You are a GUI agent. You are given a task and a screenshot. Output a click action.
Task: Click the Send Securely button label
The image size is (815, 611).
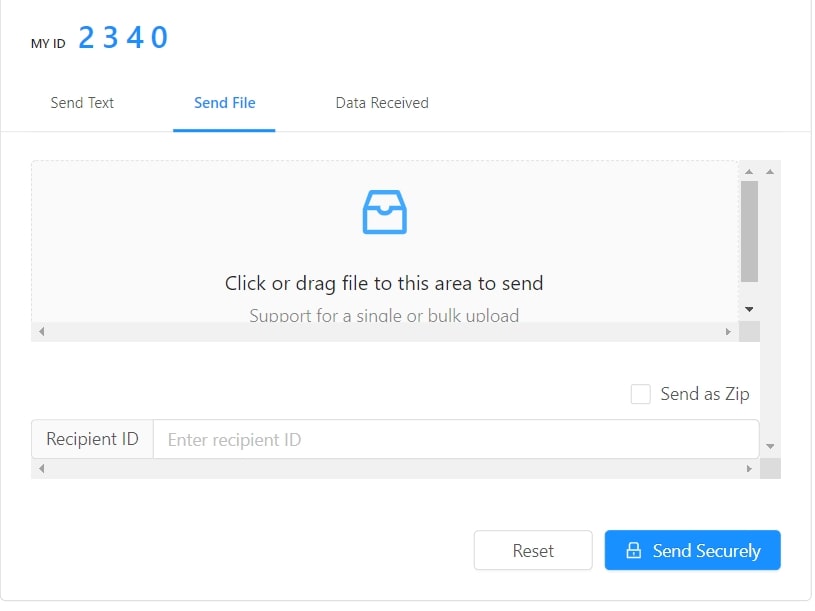click(x=706, y=550)
